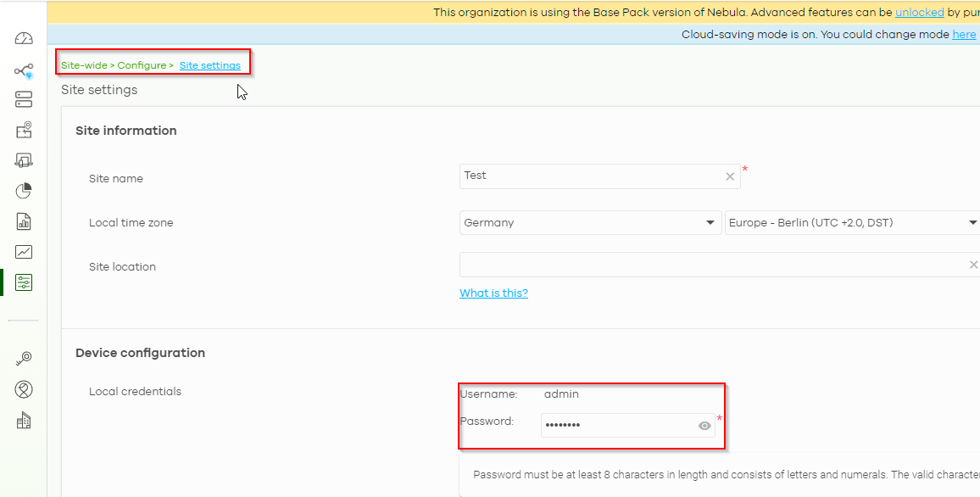Open the devices rack icon in sidebar
This screenshot has width=980, height=497.
[24, 100]
